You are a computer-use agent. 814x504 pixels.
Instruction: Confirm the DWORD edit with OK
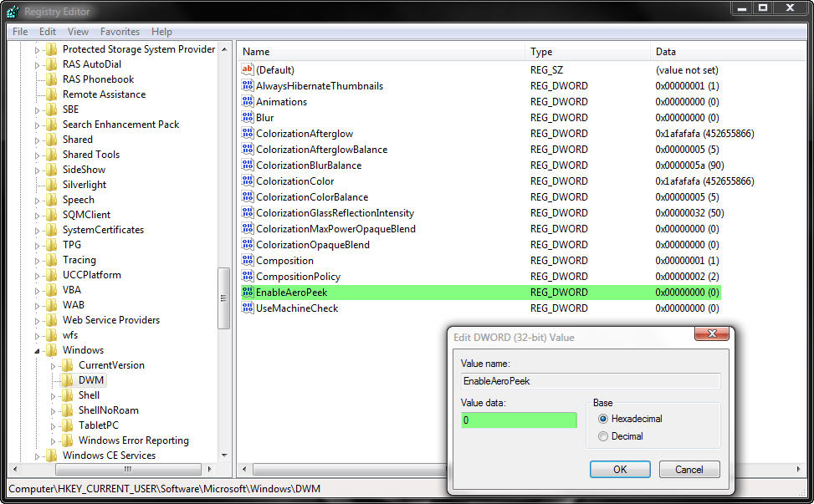(620, 469)
